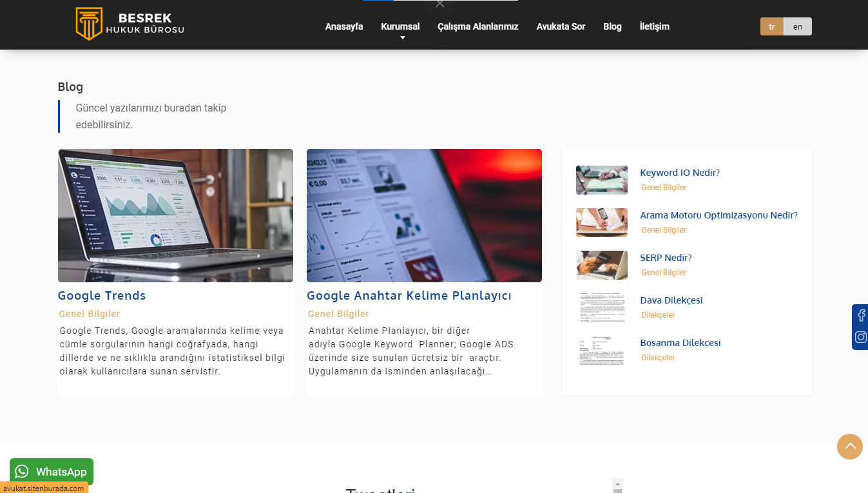Open the Keyword IO Nedir? link
The image size is (868, 493).
(x=680, y=173)
